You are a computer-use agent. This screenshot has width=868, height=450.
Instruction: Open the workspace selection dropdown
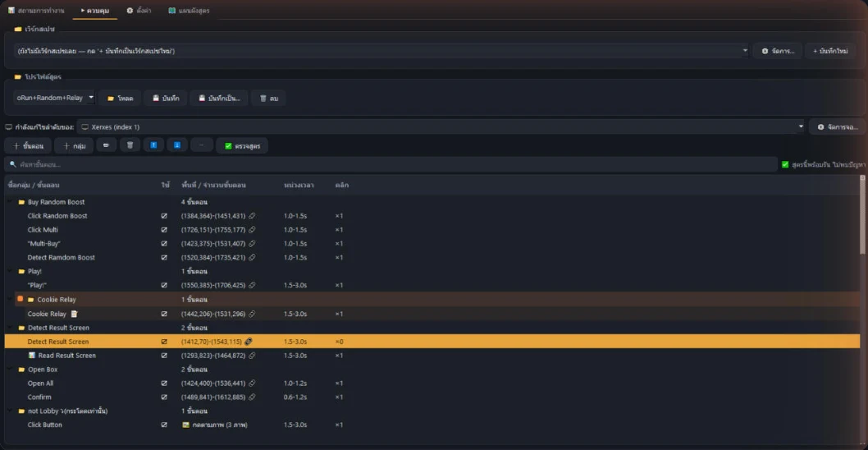(x=381, y=51)
